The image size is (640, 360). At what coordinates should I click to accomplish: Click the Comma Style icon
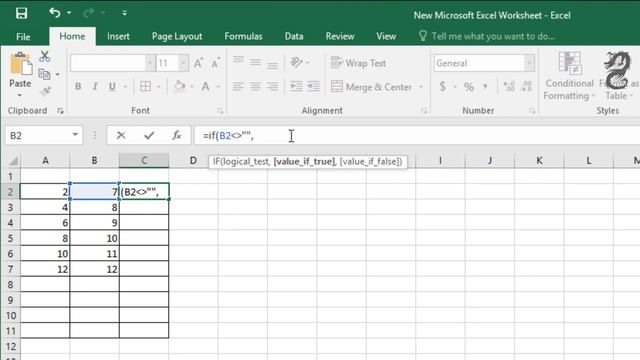tap(485, 86)
